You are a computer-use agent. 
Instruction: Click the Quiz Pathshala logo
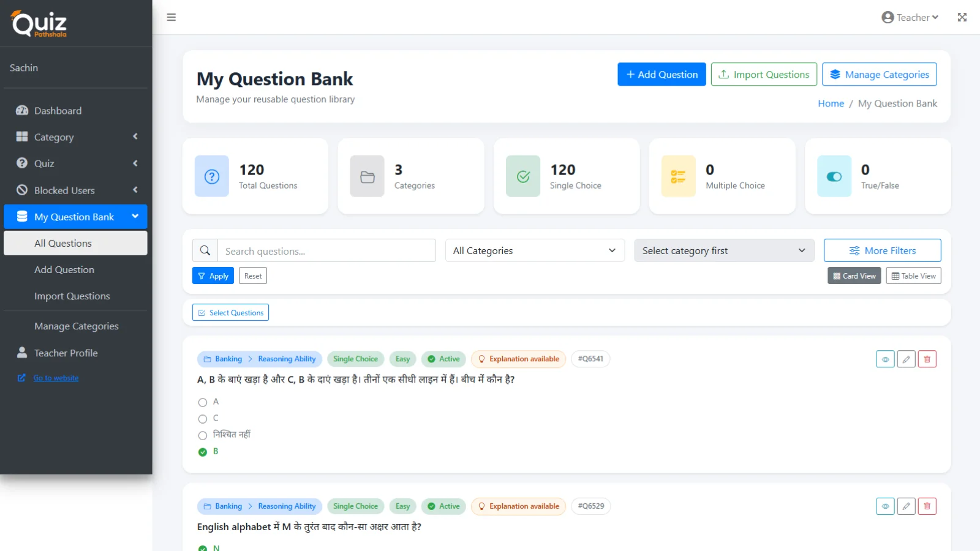point(39,24)
